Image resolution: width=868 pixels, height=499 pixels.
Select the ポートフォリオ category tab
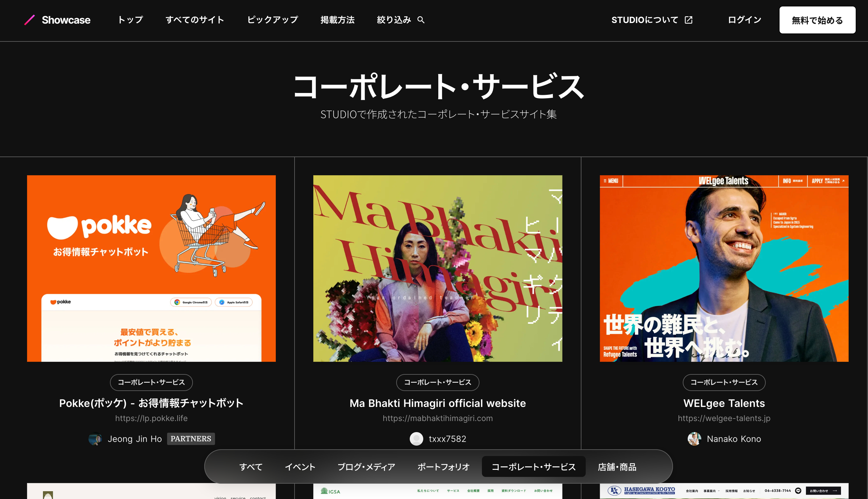coord(444,467)
